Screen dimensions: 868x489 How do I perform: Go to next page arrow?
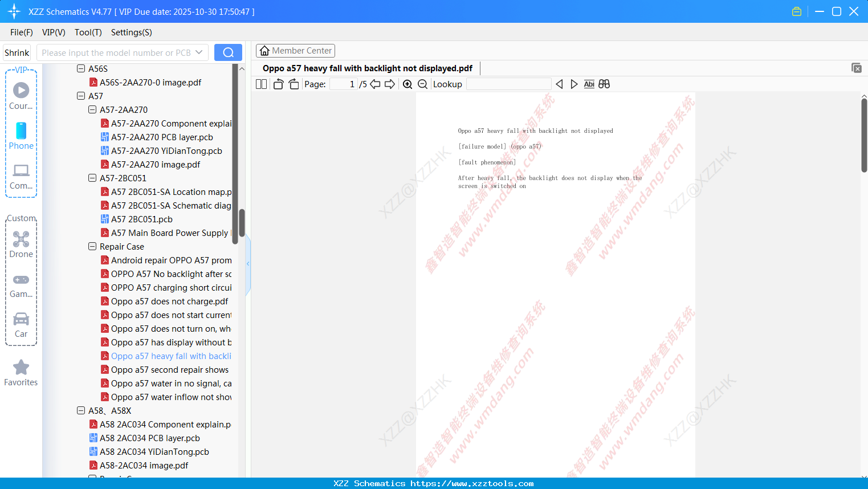390,84
